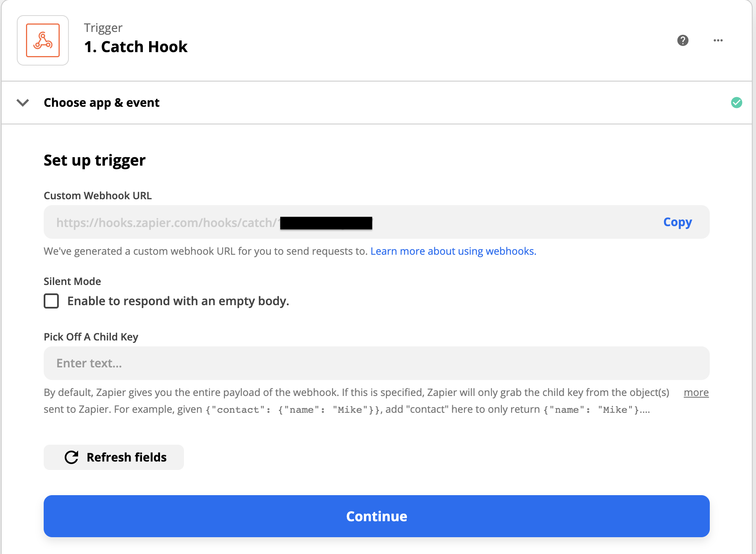The height and width of the screenshot is (554, 756).
Task: Click the green checkmark status icon
Action: pos(737,103)
